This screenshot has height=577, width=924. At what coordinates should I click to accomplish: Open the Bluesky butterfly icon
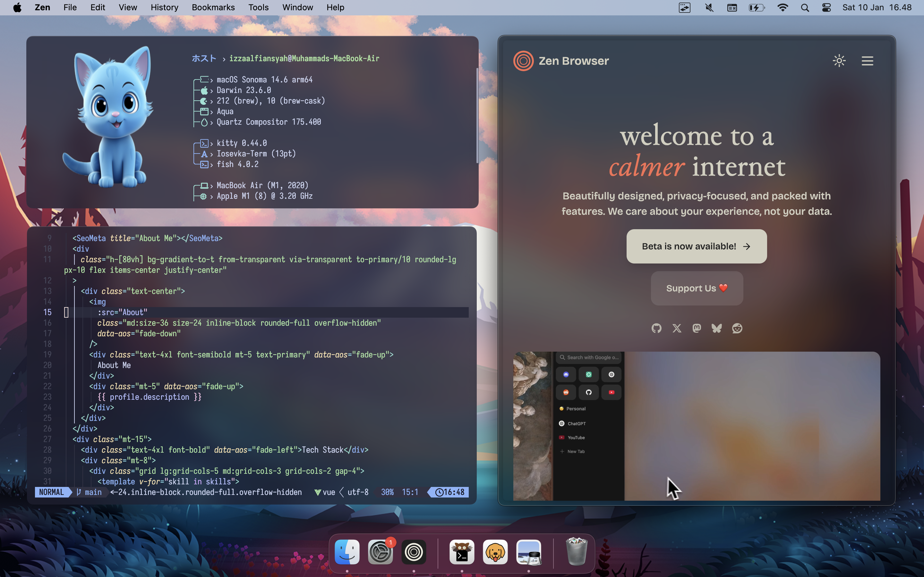[x=717, y=328]
